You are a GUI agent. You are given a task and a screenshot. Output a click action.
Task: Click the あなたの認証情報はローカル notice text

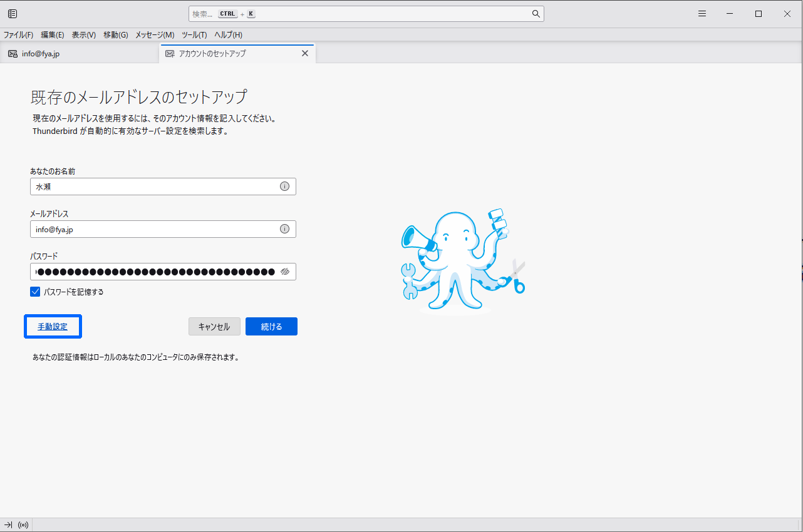136,357
